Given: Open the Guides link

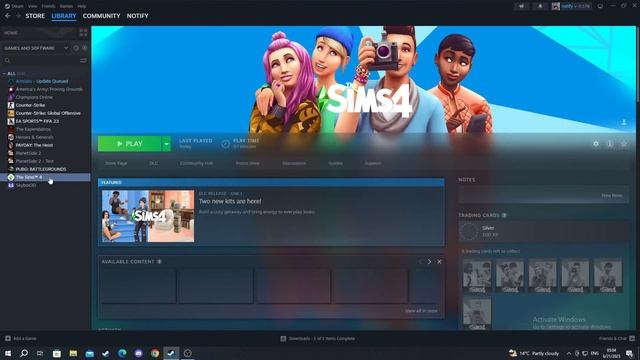Looking at the screenshot, I should pos(336,163).
